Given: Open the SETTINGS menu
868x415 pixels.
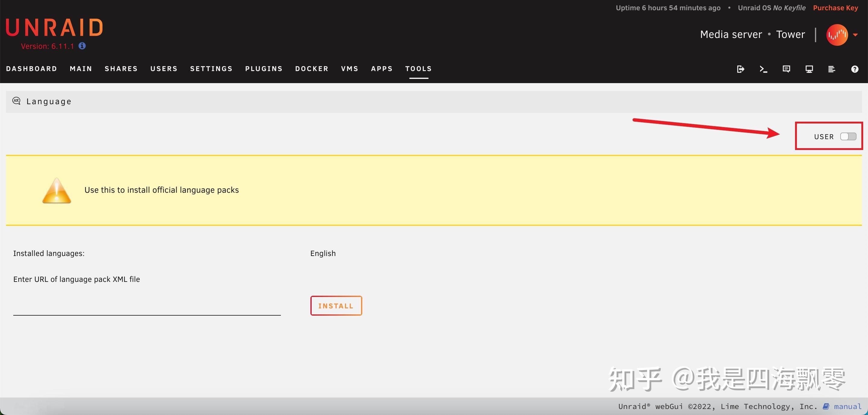Looking at the screenshot, I should pyautogui.click(x=211, y=69).
